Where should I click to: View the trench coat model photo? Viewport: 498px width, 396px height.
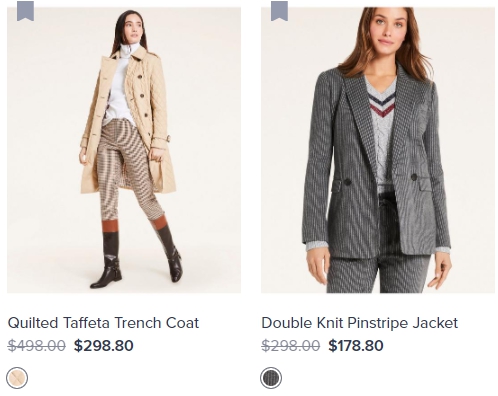[124, 150]
